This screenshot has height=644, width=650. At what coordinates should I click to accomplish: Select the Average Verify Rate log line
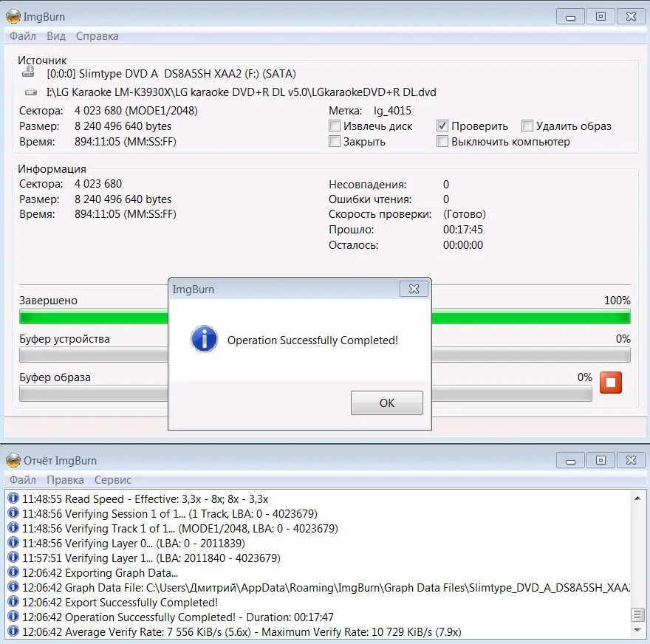(x=242, y=631)
